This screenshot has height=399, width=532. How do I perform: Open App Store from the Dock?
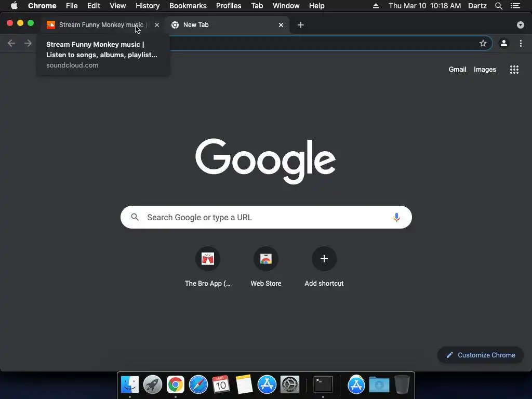coord(267,384)
